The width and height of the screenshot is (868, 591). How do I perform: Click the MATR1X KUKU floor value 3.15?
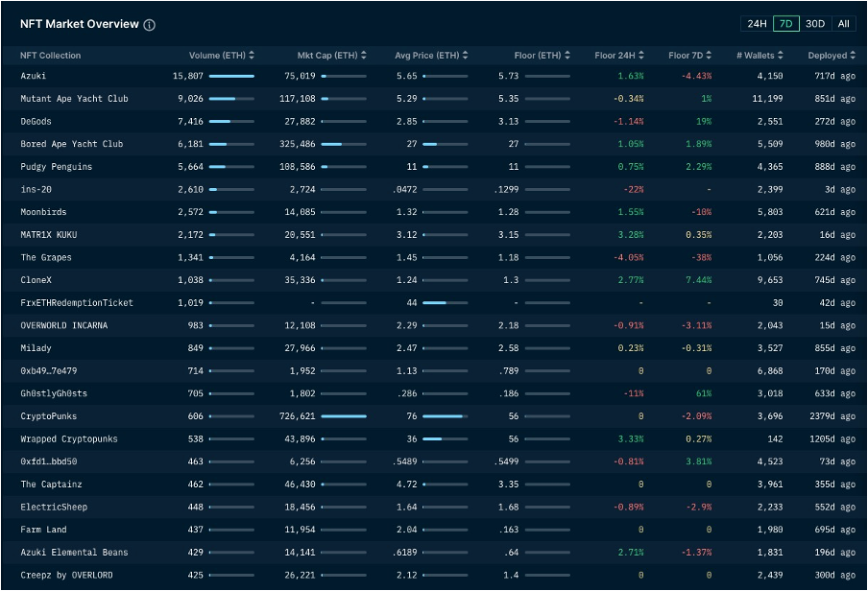509,235
